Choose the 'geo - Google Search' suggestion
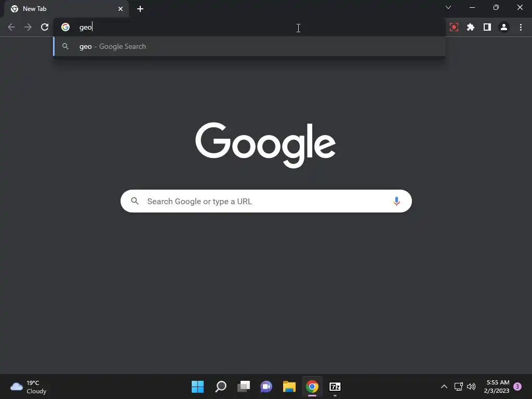 coord(249,46)
